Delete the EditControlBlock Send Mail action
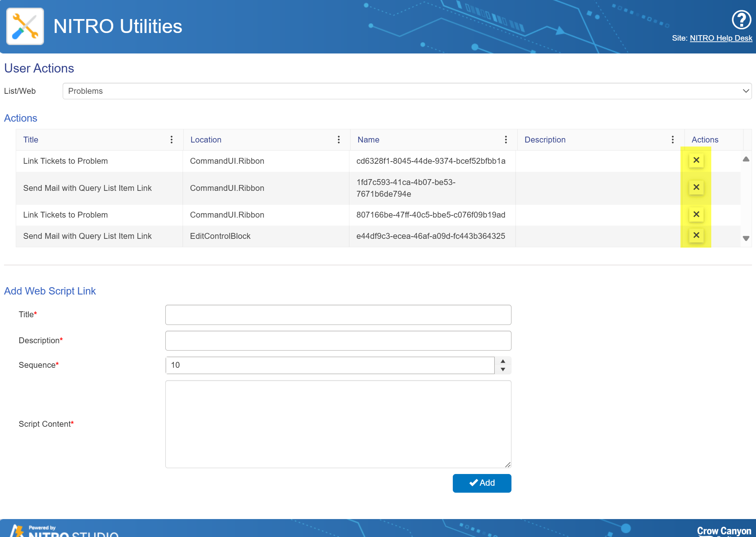756x537 pixels. coord(696,235)
